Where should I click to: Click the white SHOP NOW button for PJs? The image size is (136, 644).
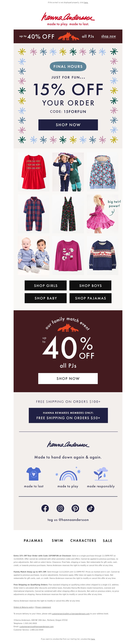pyautogui.click(x=68, y=378)
